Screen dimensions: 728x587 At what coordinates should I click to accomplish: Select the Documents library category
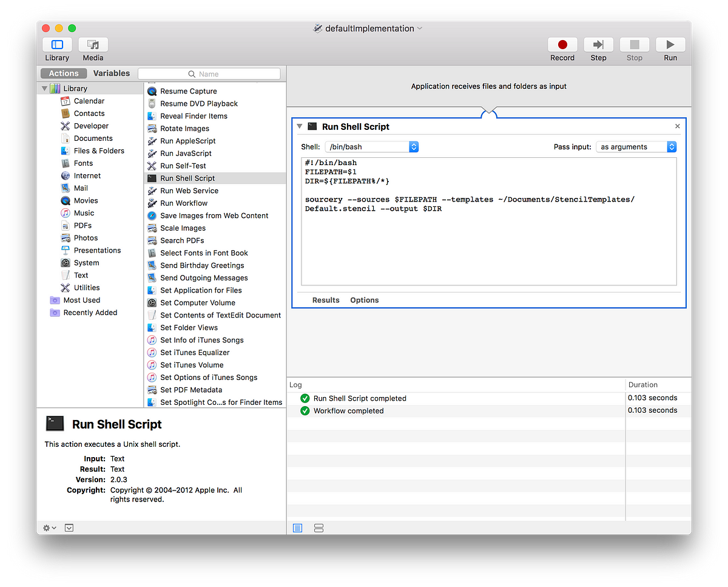(x=93, y=138)
